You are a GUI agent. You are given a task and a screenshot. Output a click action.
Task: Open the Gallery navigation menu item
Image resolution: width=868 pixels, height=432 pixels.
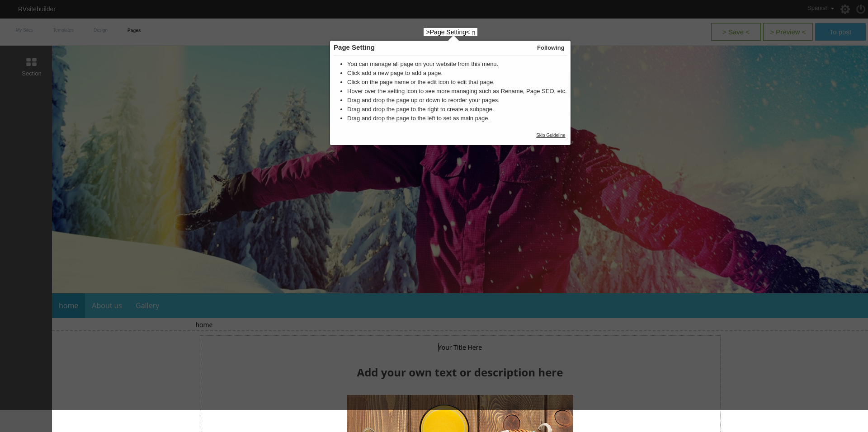pyautogui.click(x=147, y=305)
